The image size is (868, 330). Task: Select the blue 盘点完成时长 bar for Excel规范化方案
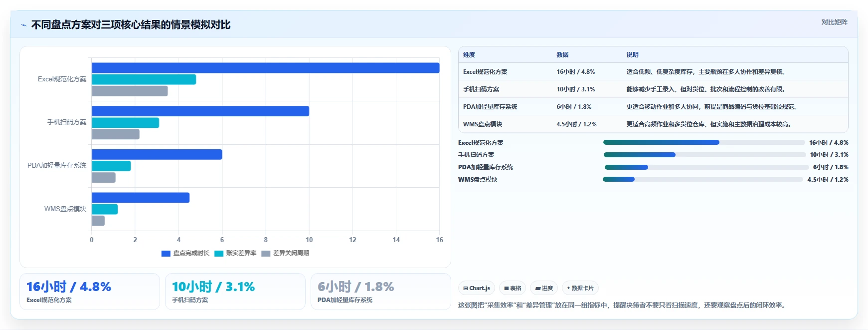click(266, 68)
